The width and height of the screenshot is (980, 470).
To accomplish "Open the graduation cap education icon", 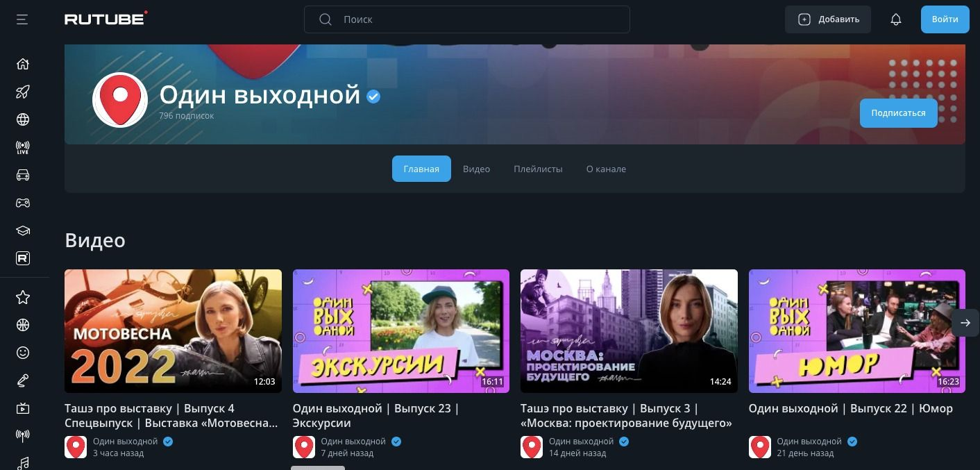I will point(23,230).
